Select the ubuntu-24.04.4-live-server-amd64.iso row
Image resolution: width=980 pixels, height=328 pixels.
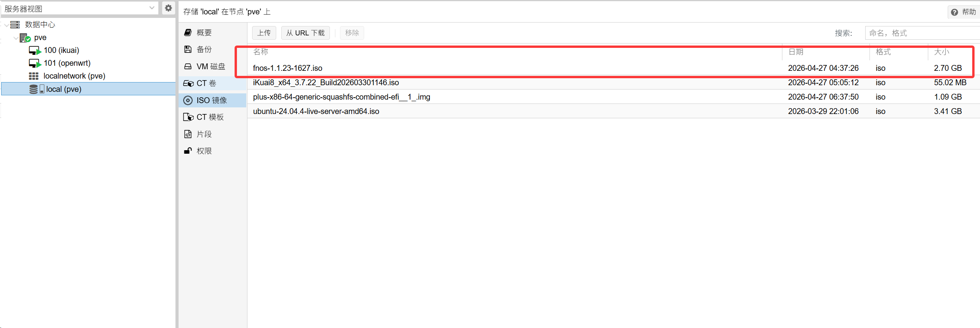tap(316, 111)
